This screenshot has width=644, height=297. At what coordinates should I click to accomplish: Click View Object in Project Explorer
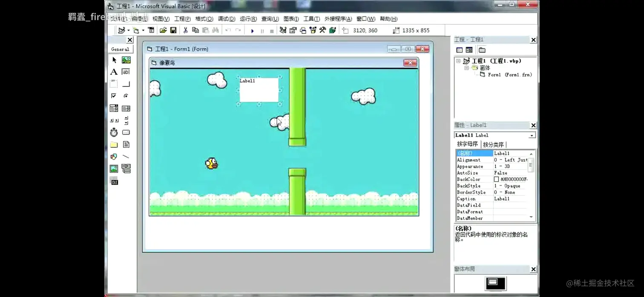click(x=469, y=50)
